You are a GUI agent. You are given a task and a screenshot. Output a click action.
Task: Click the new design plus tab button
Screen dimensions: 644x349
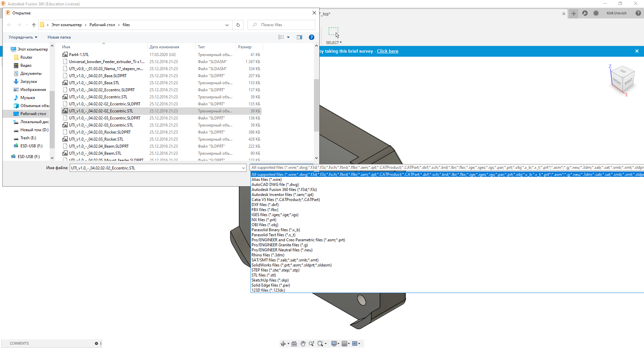click(574, 13)
